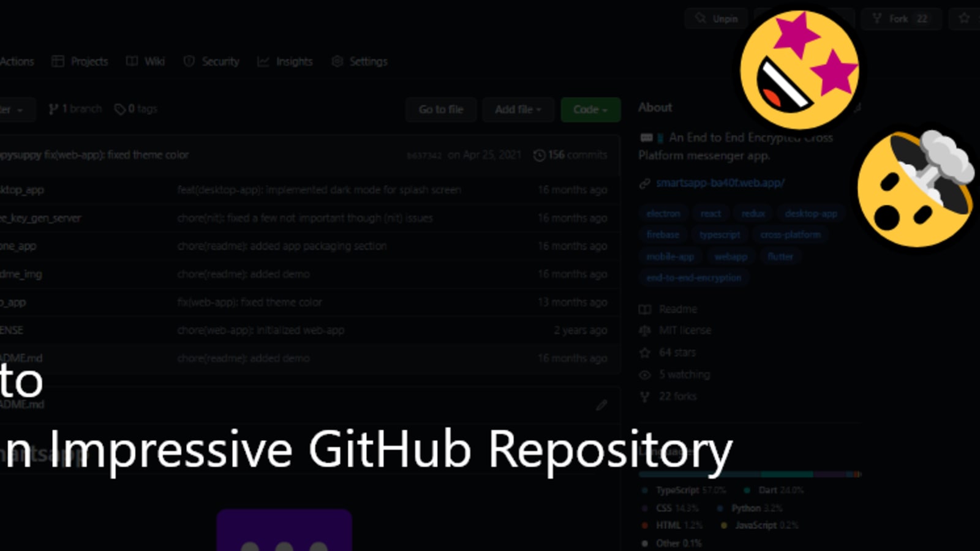Switch to the Wiki tab

click(x=146, y=61)
